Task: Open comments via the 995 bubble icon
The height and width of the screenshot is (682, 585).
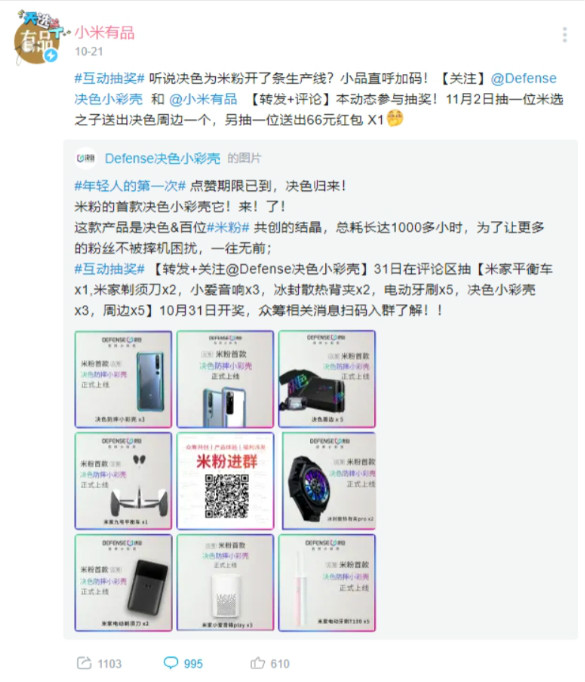Action: pyautogui.click(x=170, y=663)
